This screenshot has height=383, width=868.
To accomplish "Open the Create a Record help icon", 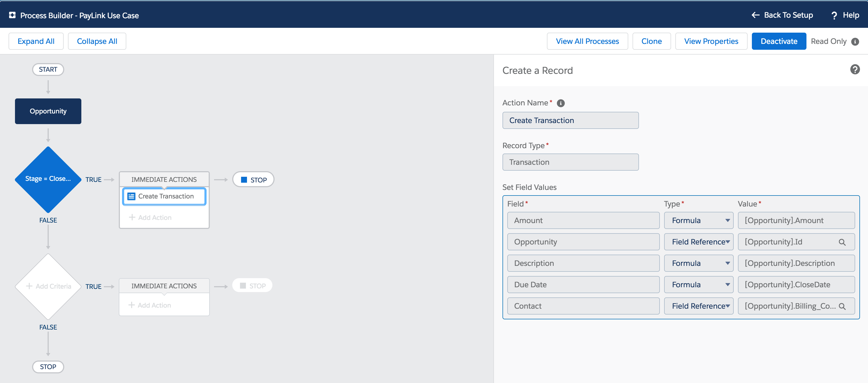I will (x=855, y=70).
